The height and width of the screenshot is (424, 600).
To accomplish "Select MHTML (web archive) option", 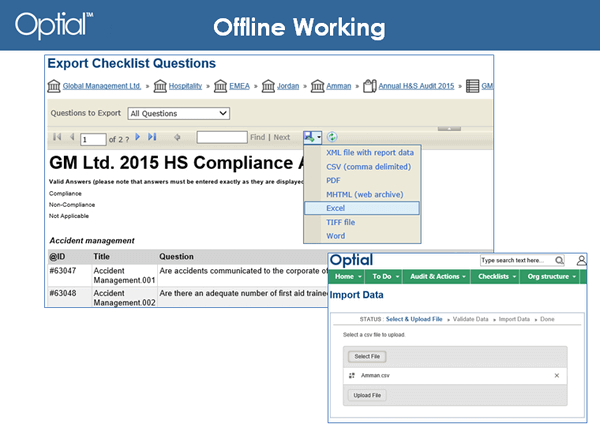I will click(x=365, y=194).
